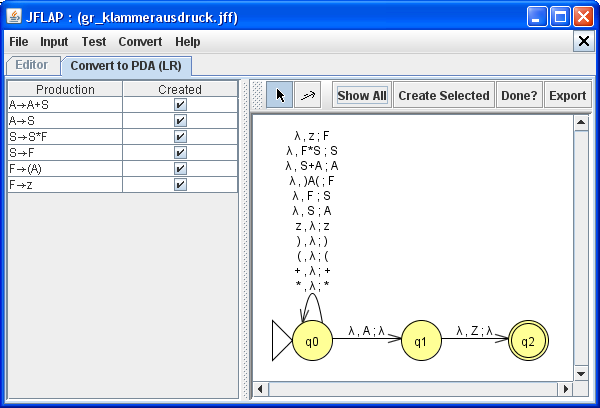Viewport: 600px width, 408px height.
Task: Click state q0 in the automaton
Action: (x=312, y=341)
